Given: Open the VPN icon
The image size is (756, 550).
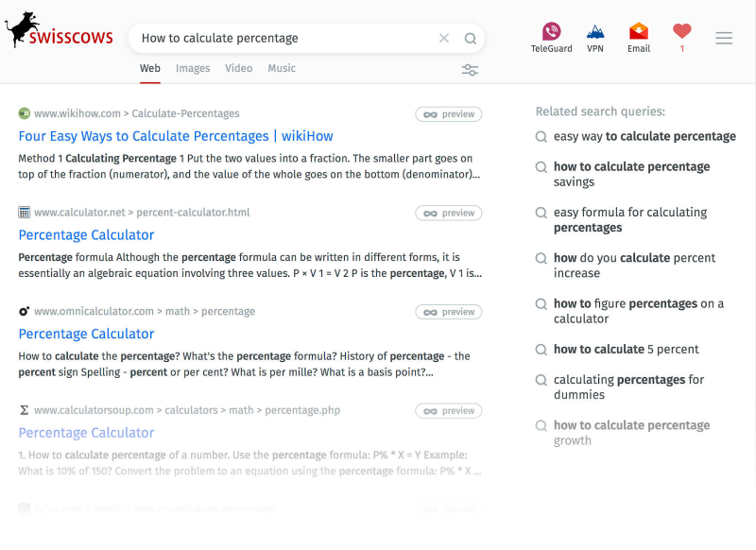Looking at the screenshot, I should [x=595, y=37].
